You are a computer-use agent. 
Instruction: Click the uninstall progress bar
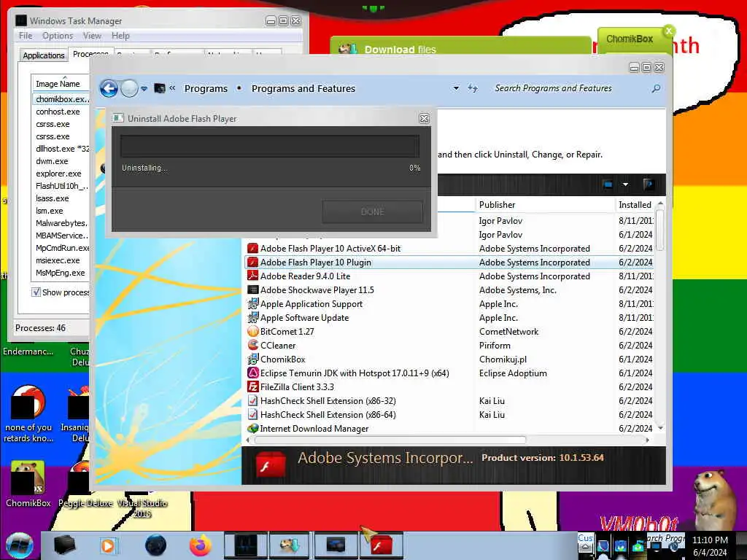[270, 146]
